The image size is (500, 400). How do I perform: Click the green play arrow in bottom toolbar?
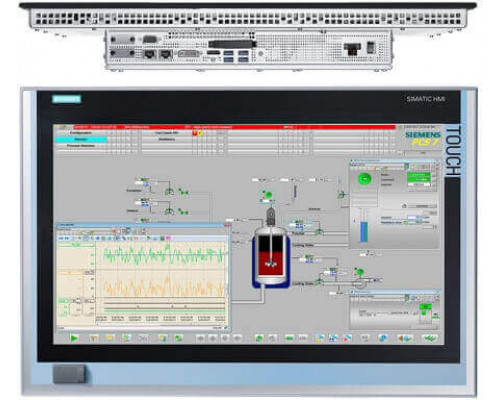(x=74, y=338)
